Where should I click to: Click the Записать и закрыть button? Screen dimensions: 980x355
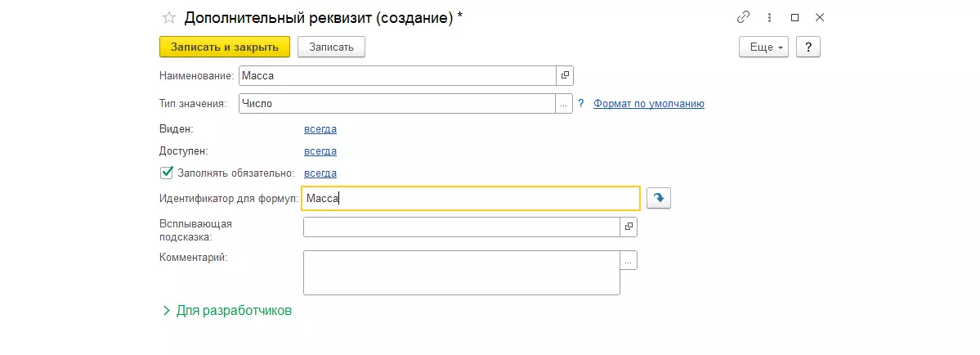[225, 47]
